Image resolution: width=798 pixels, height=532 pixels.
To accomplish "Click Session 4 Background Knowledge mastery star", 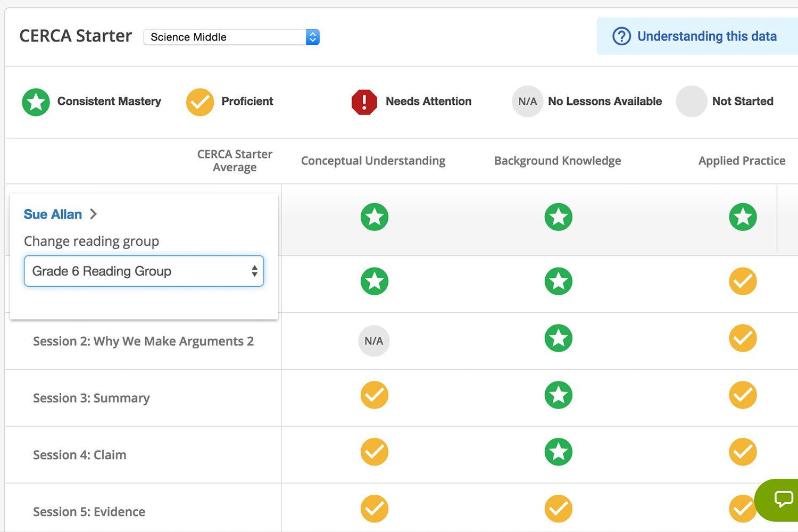I will [559, 452].
